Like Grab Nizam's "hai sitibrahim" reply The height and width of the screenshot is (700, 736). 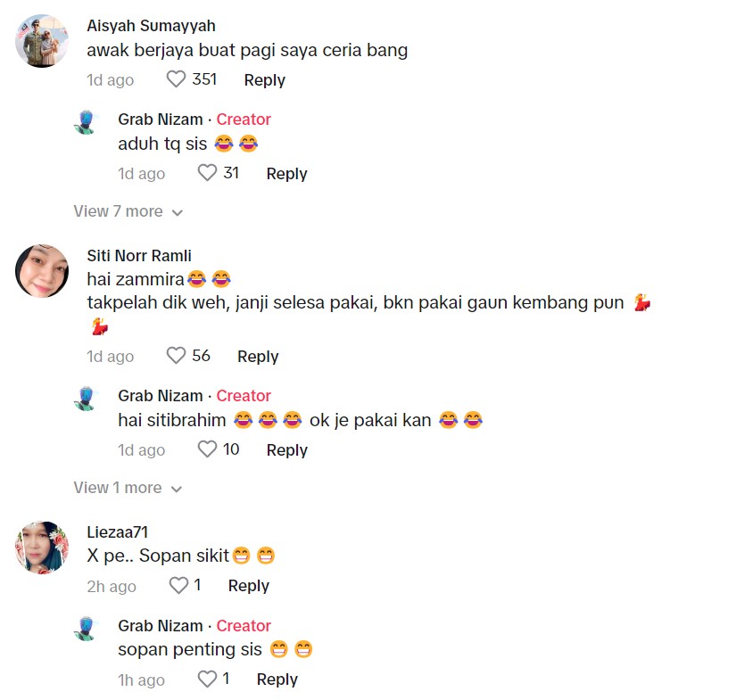coord(207,449)
